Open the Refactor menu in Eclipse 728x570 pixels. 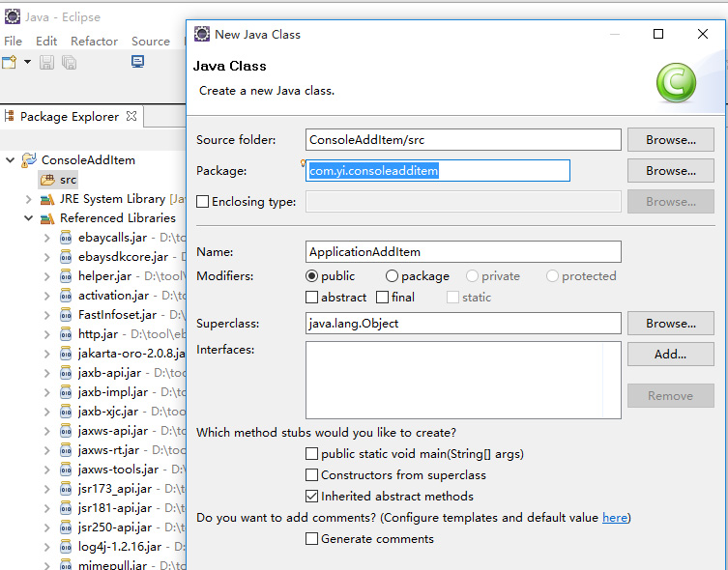click(94, 42)
